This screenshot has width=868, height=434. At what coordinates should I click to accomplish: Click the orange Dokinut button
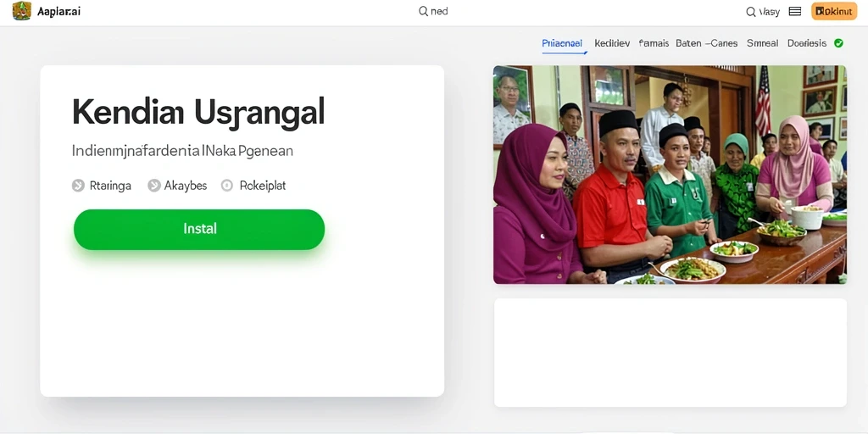point(834,11)
